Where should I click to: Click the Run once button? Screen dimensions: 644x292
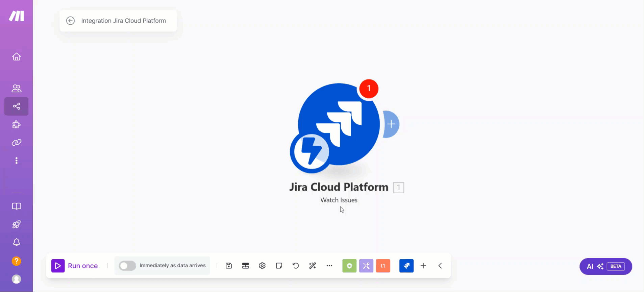click(75, 266)
